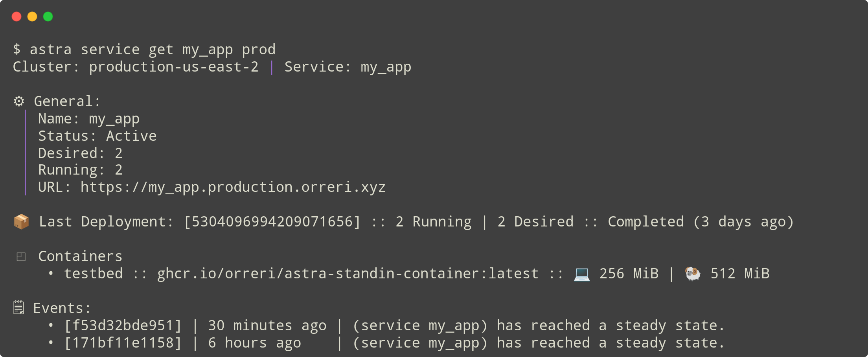Viewport: 868px width, 357px height.
Task: Click the ram icon before 512 MiB
Action: click(x=693, y=274)
